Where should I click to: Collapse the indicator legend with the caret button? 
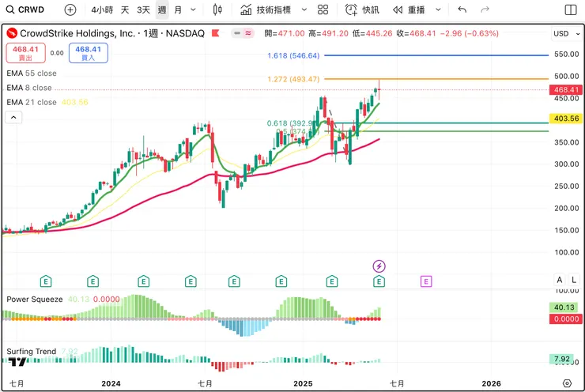(13, 118)
